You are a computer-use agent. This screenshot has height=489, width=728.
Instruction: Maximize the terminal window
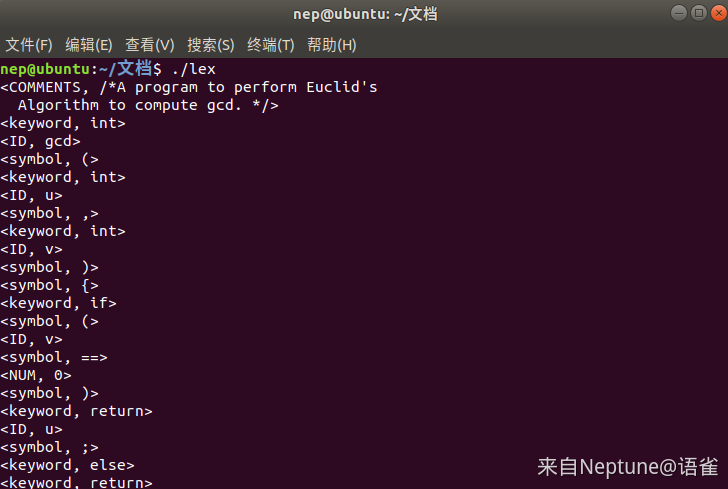699,13
